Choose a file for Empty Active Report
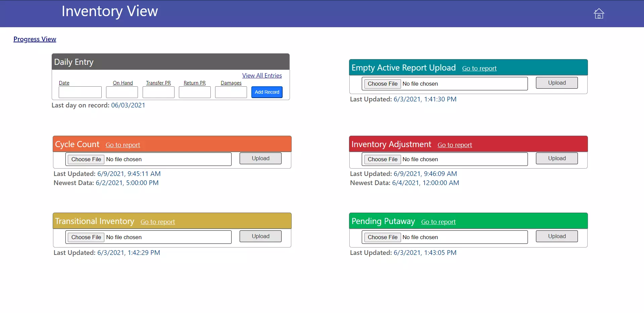 pos(382,84)
